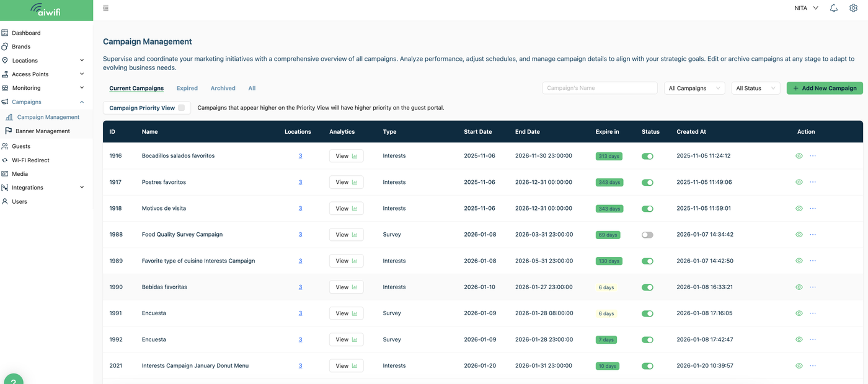Open the All Campaigns dropdown filter
The image size is (868, 384).
coord(694,88)
